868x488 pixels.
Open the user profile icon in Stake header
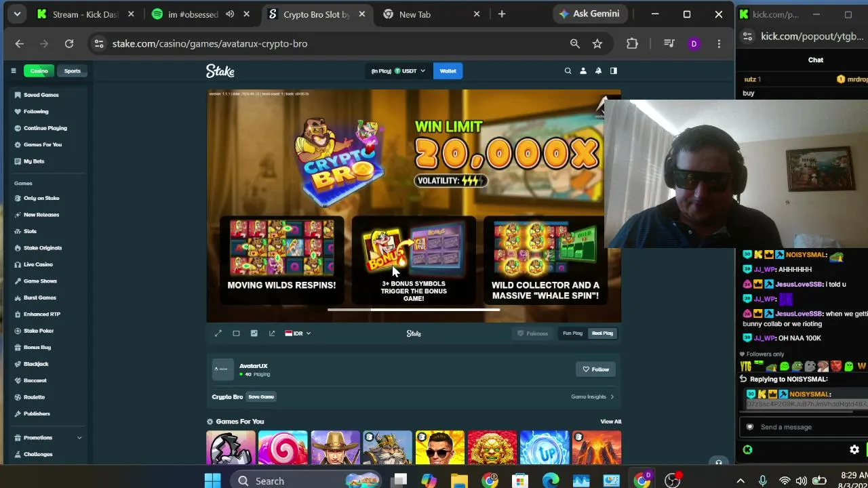click(583, 70)
